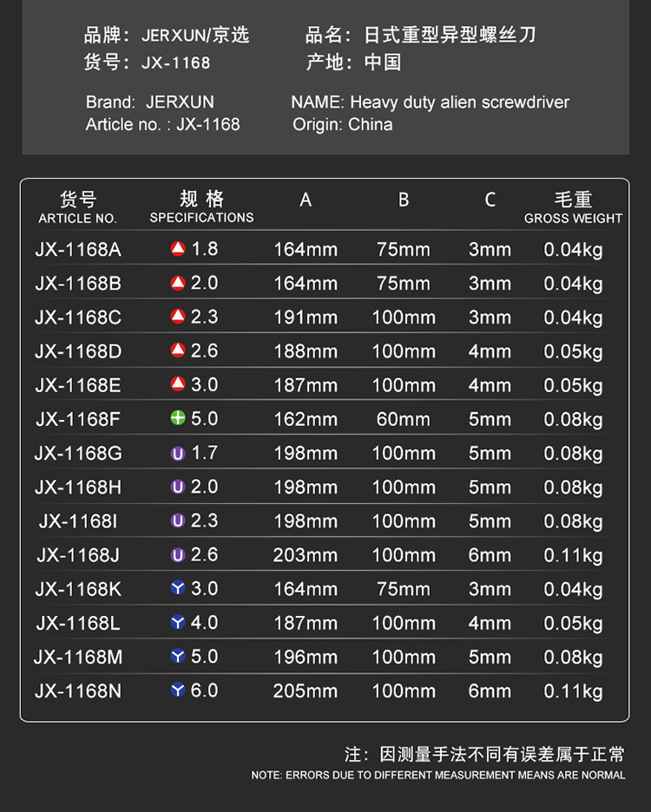This screenshot has width=651, height=812.
Task: Click the red triangle icon in row JX-1168C
Action: pos(178,318)
